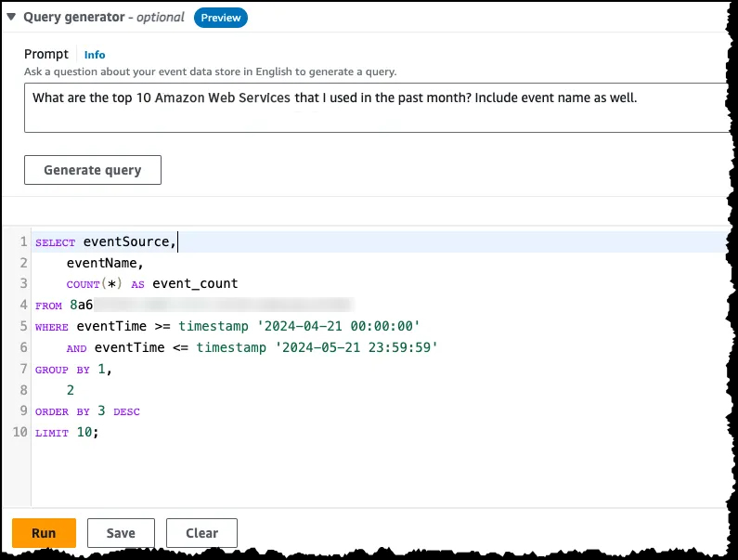
Task: Click line number 8 in the gutter
Action: [23, 390]
